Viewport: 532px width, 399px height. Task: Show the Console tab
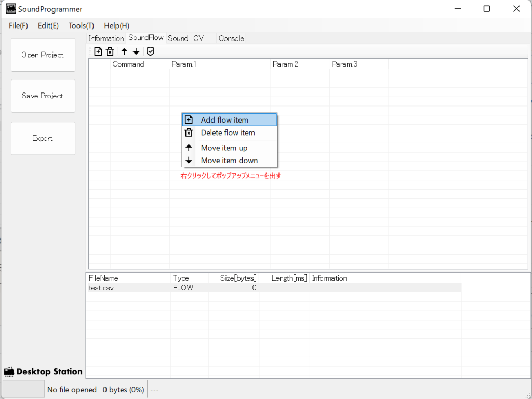[x=231, y=38]
